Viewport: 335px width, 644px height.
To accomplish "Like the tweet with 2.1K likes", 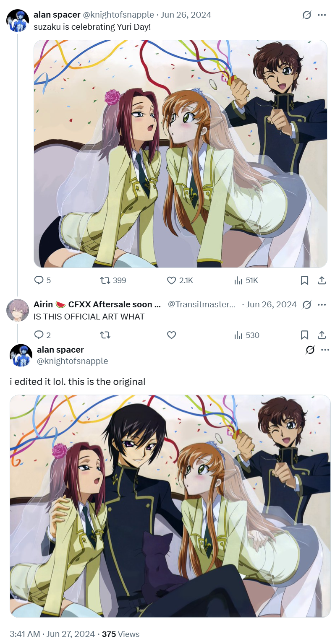I will pyautogui.click(x=180, y=280).
